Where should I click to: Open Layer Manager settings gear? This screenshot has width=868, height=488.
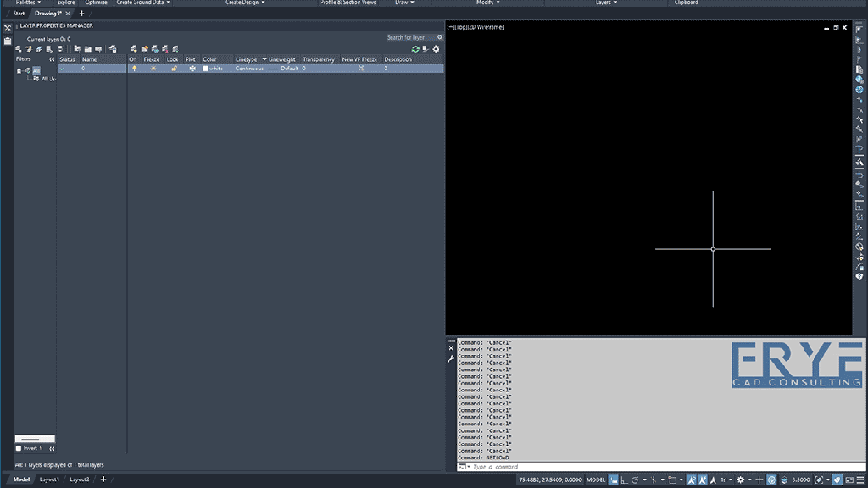pyautogui.click(x=437, y=49)
